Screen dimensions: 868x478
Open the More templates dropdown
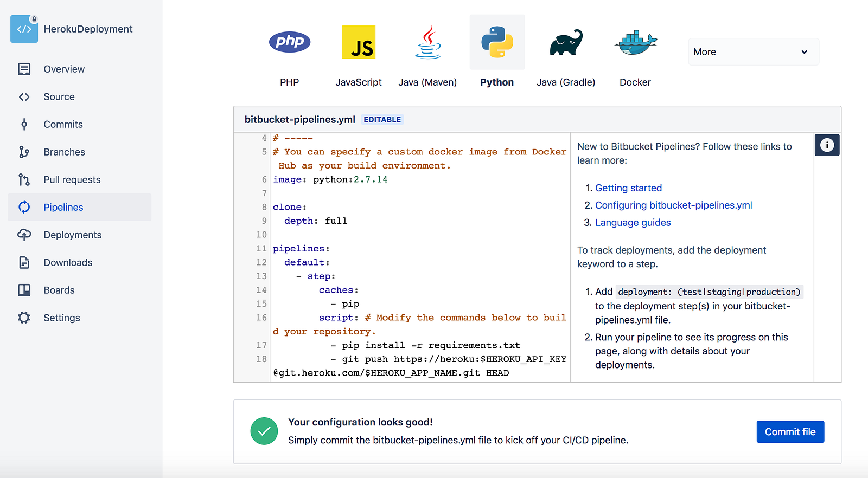754,52
